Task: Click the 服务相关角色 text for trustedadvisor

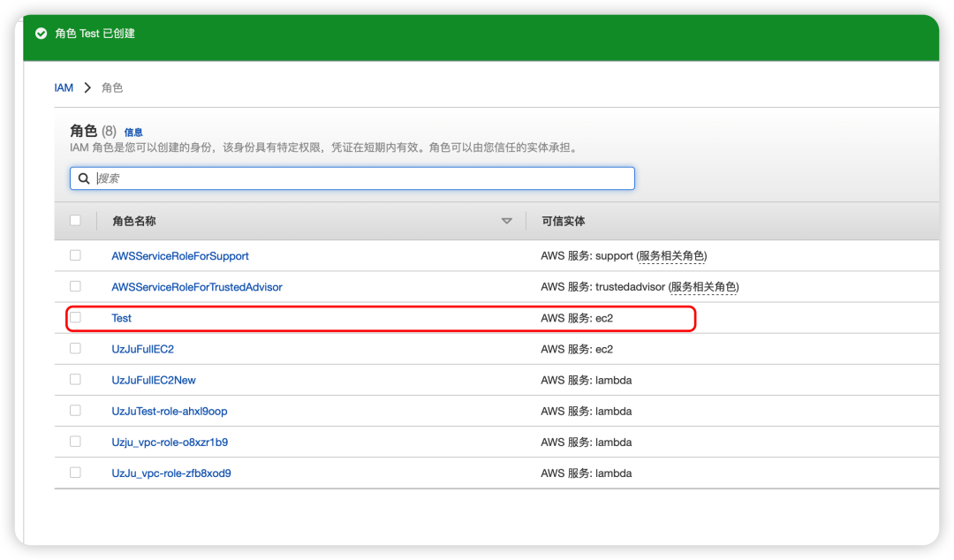Action: click(x=703, y=287)
